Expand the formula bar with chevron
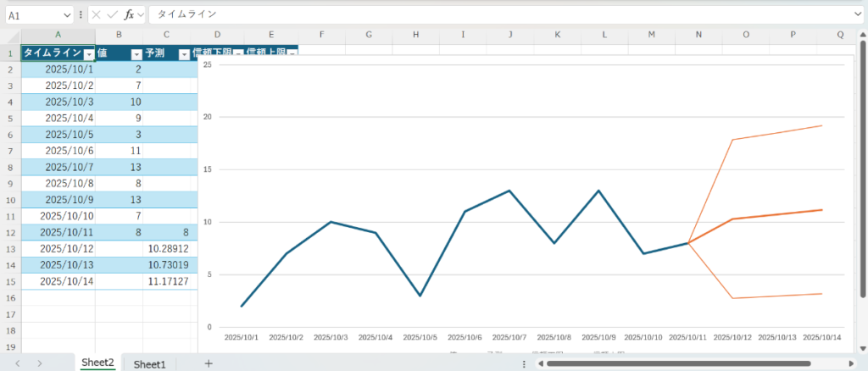 tap(857, 15)
